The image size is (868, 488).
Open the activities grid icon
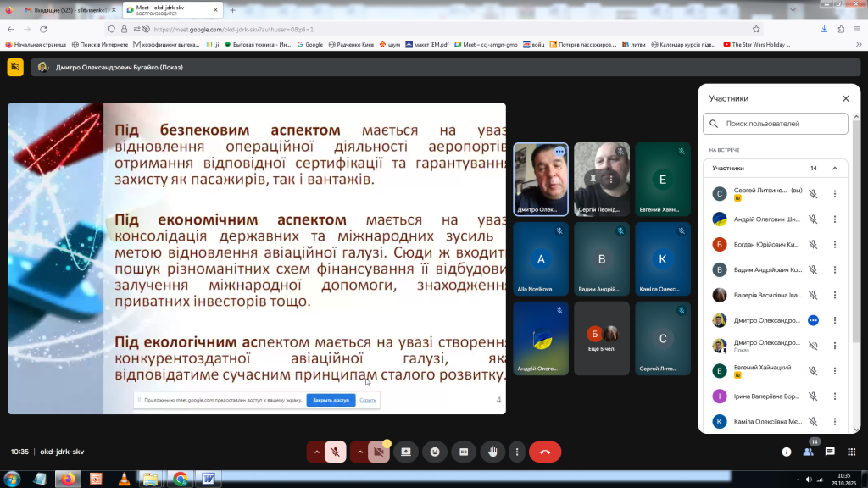[x=851, y=452]
